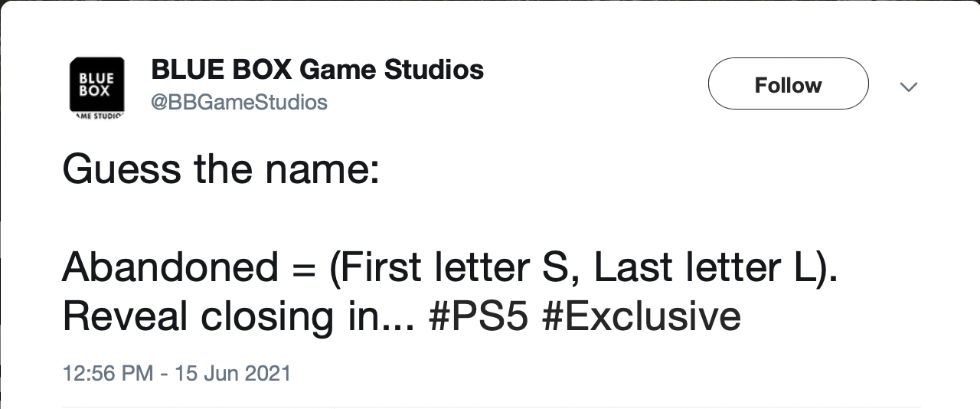This screenshot has height=409, width=980.
Task: Open the BLUE BOX Game Studios display name
Action: 318,70
